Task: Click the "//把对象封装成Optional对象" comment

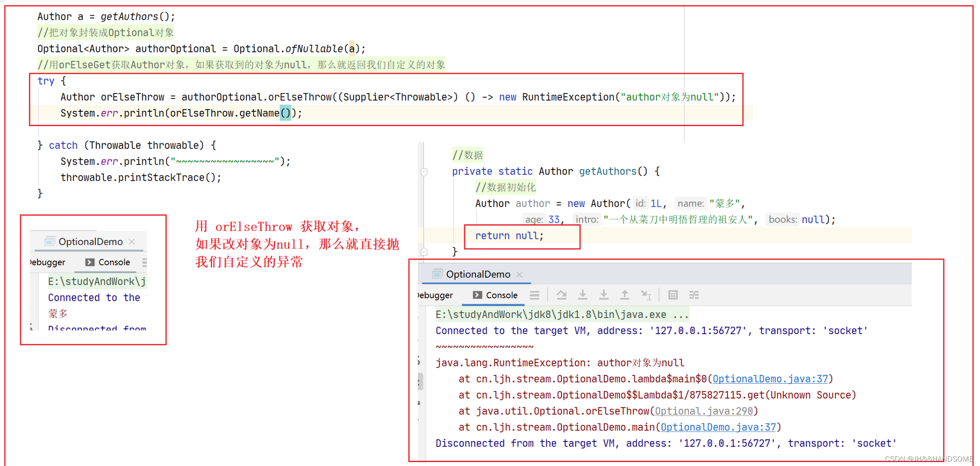Action: click(x=106, y=32)
